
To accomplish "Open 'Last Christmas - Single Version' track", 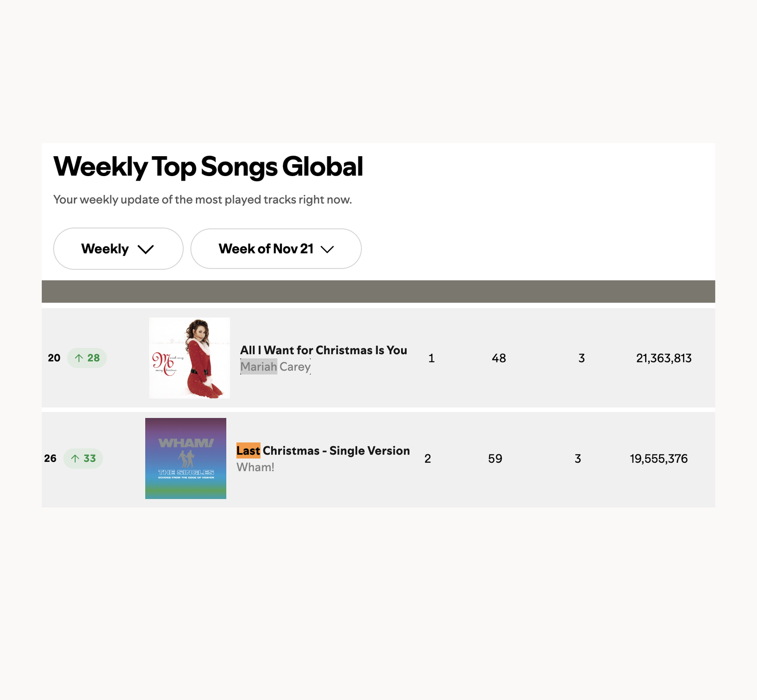I will tap(323, 451).
